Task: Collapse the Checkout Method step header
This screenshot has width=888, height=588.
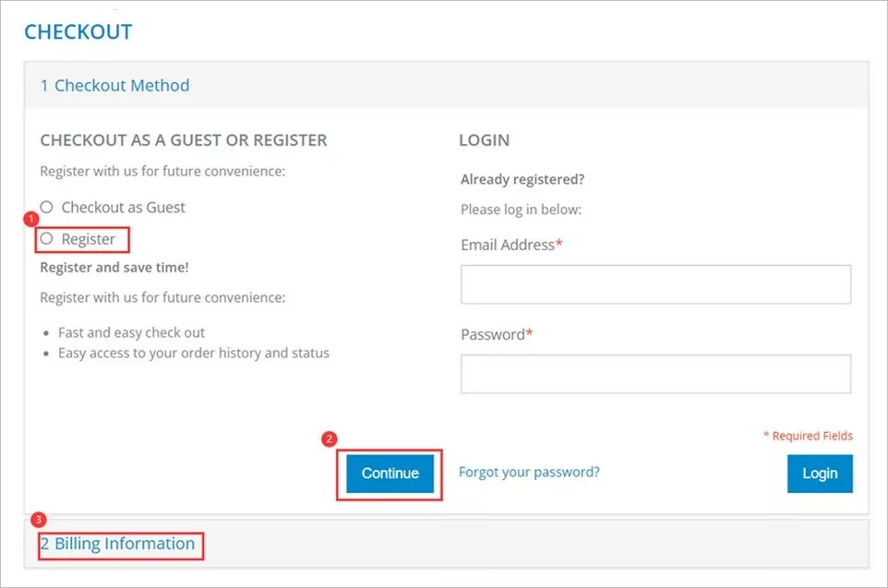Action: pos(114,86)
